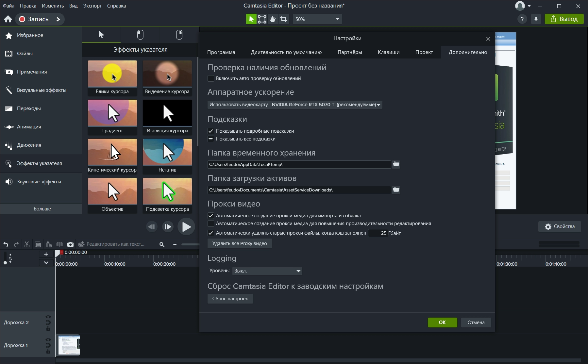Browse for asset download folder
This screenshot has width=588, height=364.
point(396,190)
